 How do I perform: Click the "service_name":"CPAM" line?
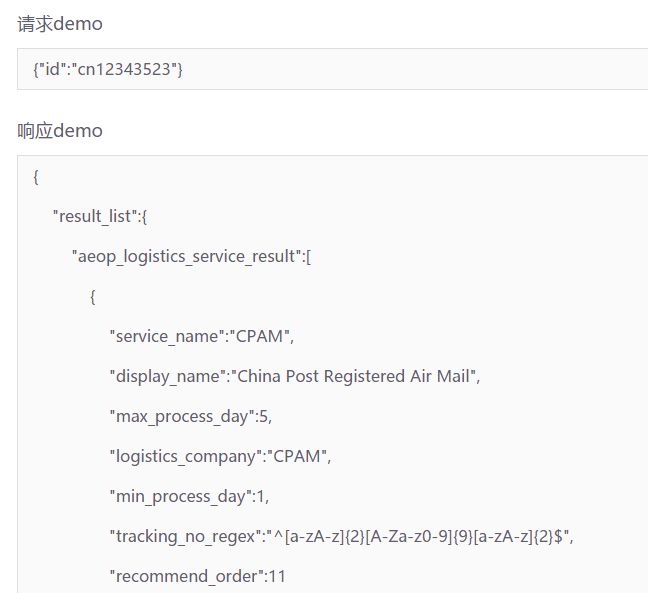click(202, 336)
